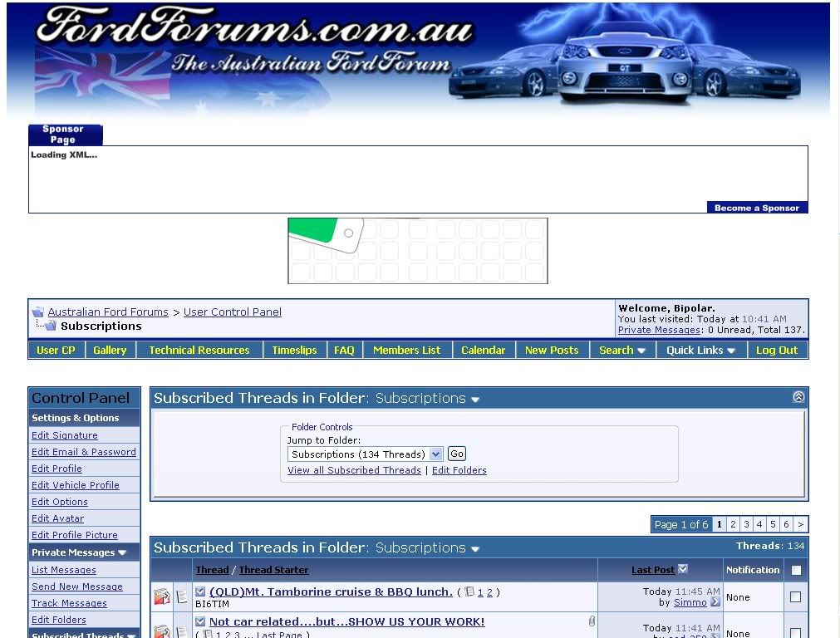Click the Become a Sponsor button

click(757, 208)
